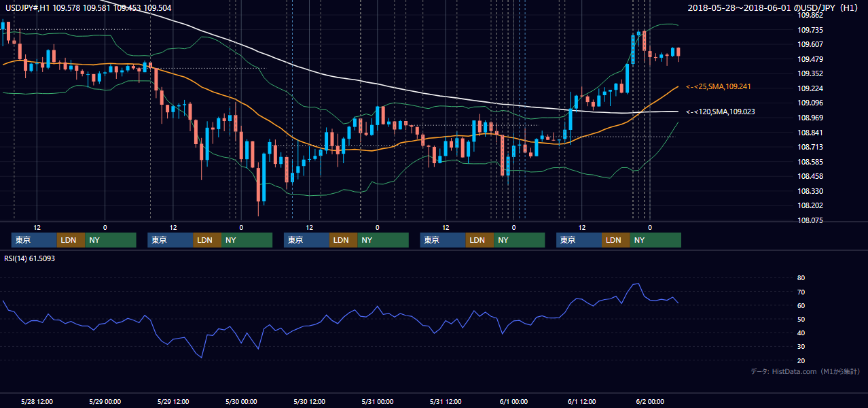This screenshot has height=408, width=868.
Task: Select the RSI scale value 60
Action: 801,305
